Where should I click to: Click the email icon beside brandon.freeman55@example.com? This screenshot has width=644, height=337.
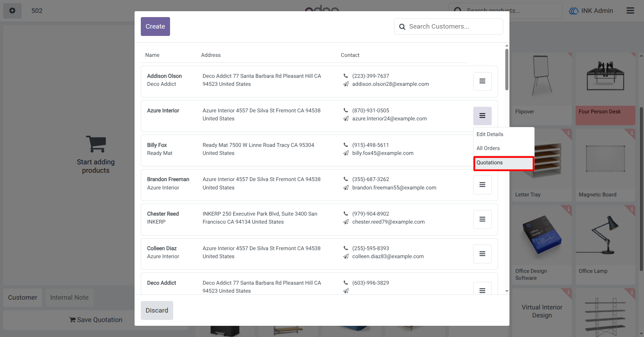pos(346,188)
